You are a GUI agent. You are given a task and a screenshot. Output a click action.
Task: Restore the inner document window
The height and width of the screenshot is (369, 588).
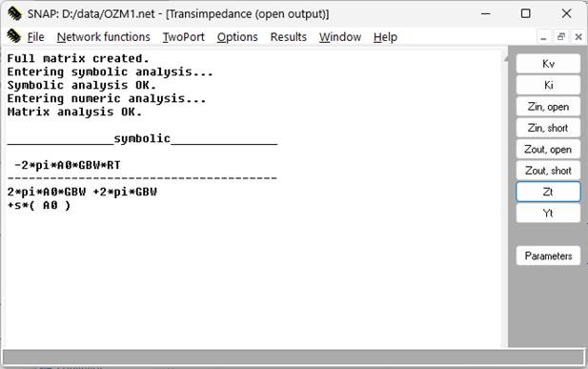point(561,37)
